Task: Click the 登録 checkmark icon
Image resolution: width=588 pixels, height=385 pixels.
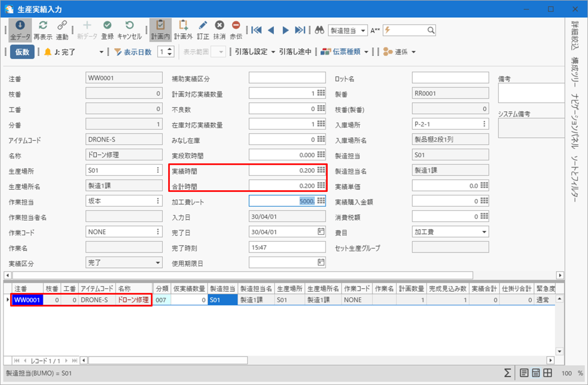Action: pyautogui.click(x=108, y=26)
